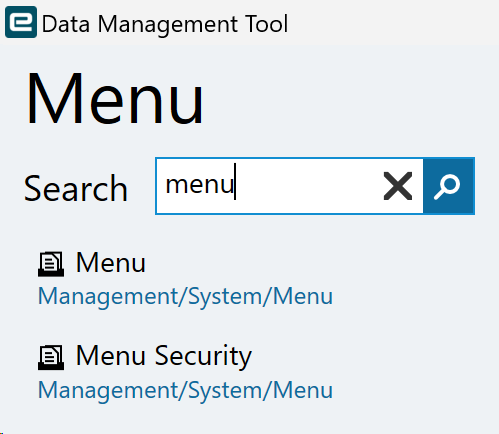Run the search with the magnifier button
This screenshot has width=499, height=434.
click(x=449, y=186)
